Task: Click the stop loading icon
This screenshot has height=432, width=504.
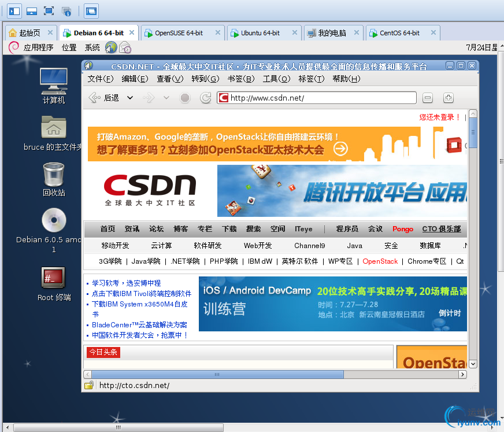Action: (x=185, y=98)
